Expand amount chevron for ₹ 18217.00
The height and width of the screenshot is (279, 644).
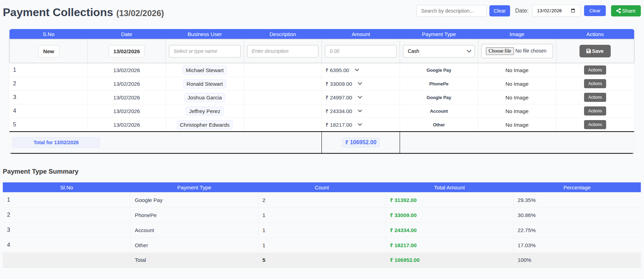tap(360, 125)
